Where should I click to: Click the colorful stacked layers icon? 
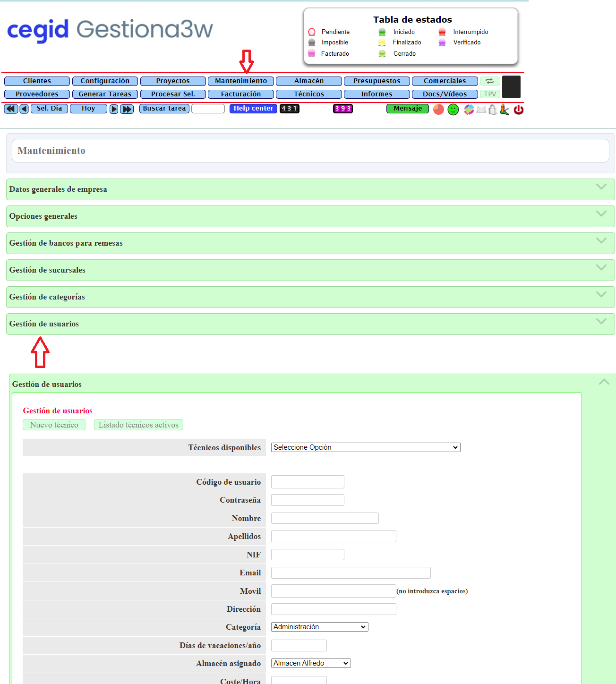pyautogui.click(x=469, y=110)
